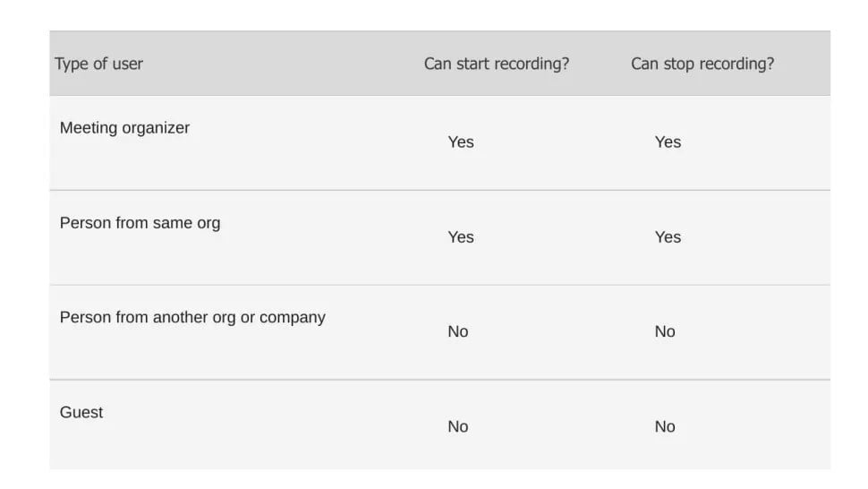Click the word "organizer" in first row
Viewport: 868px width, 489px height.
[156, 128]
